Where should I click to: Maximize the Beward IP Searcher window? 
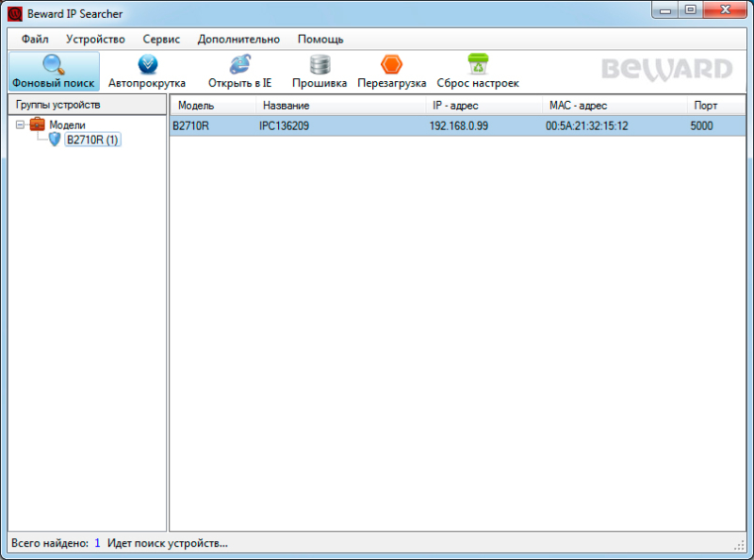pos(691,10)
